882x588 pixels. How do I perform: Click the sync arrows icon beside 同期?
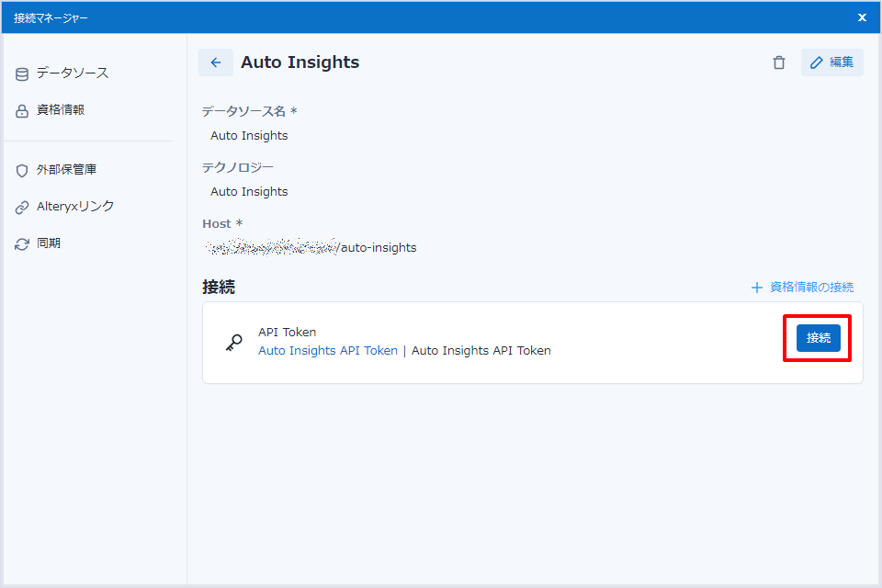coord(22,243)
